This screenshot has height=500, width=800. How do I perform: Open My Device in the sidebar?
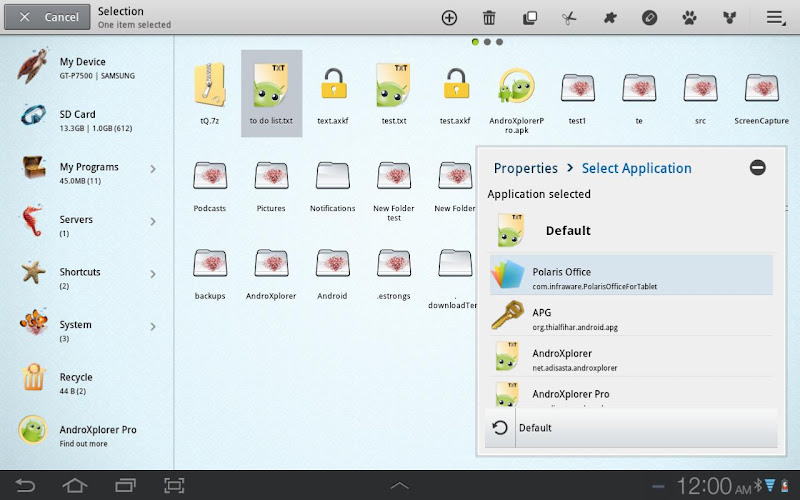pos(87,67)
